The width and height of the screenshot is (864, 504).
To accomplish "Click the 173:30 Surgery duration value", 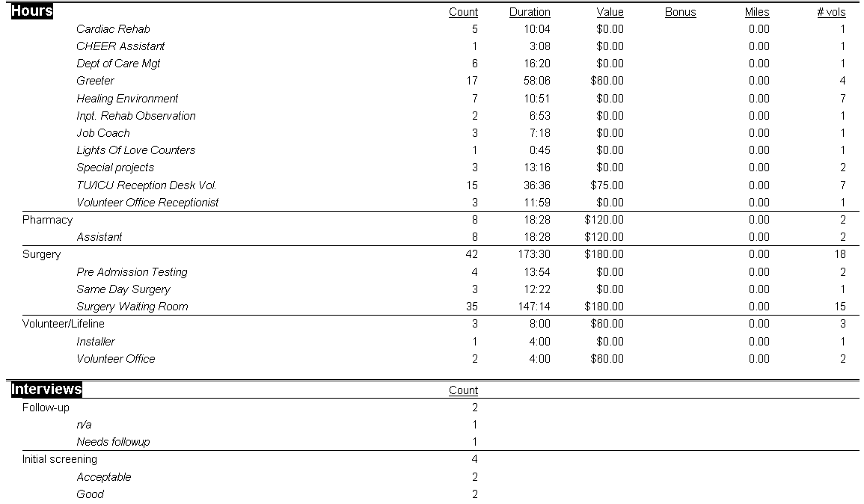I will (x=534, y=254).
